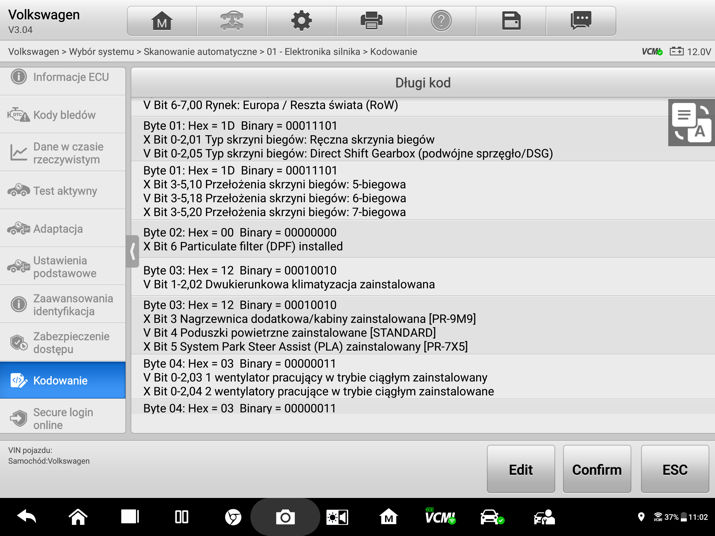Tap split screen icon in navigation bar

[181, 517]
